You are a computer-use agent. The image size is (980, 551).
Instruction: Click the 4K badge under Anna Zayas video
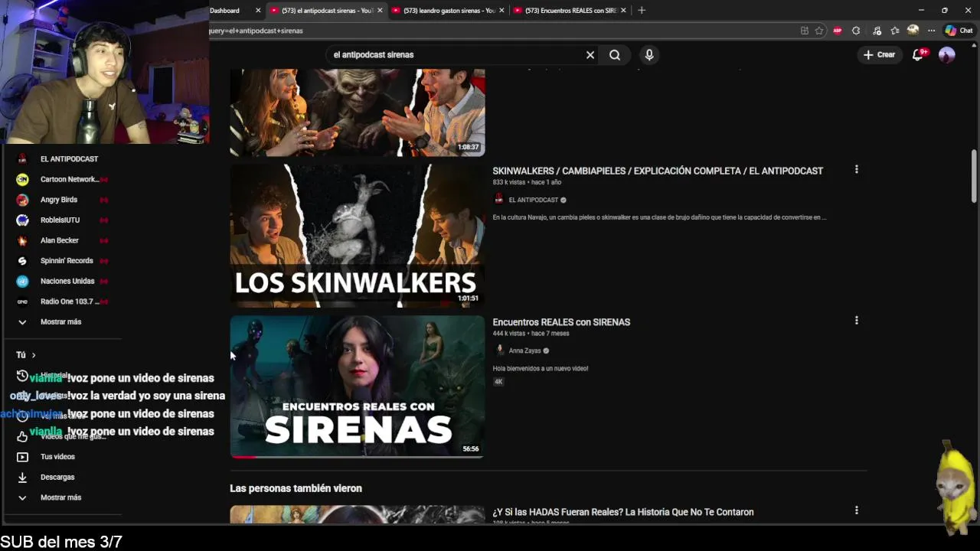tap(498, 382)
